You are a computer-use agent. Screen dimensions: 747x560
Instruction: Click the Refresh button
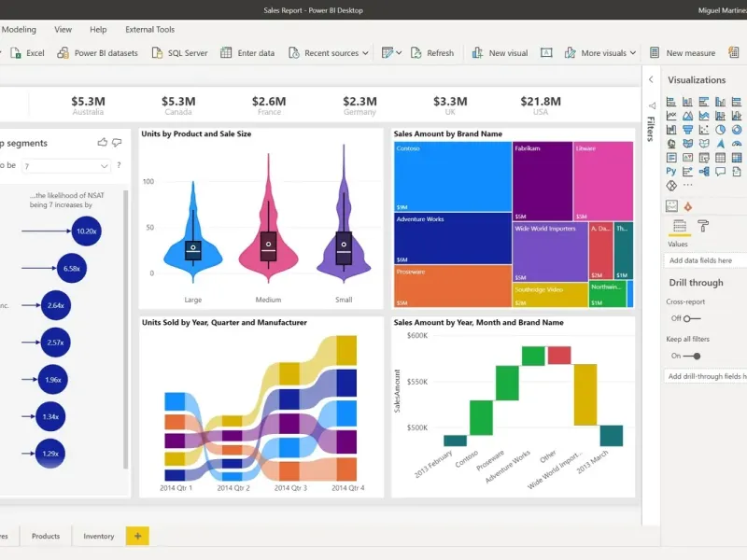[432, 53]
